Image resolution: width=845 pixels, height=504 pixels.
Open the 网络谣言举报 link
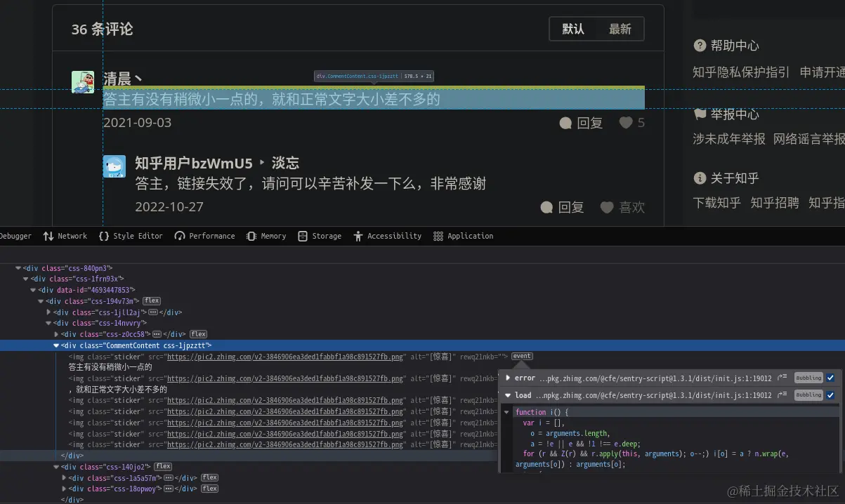click(809, 139)
